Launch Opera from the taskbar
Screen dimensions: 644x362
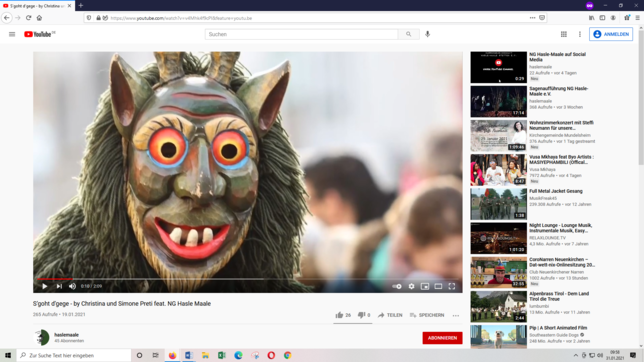click(271, 355)
